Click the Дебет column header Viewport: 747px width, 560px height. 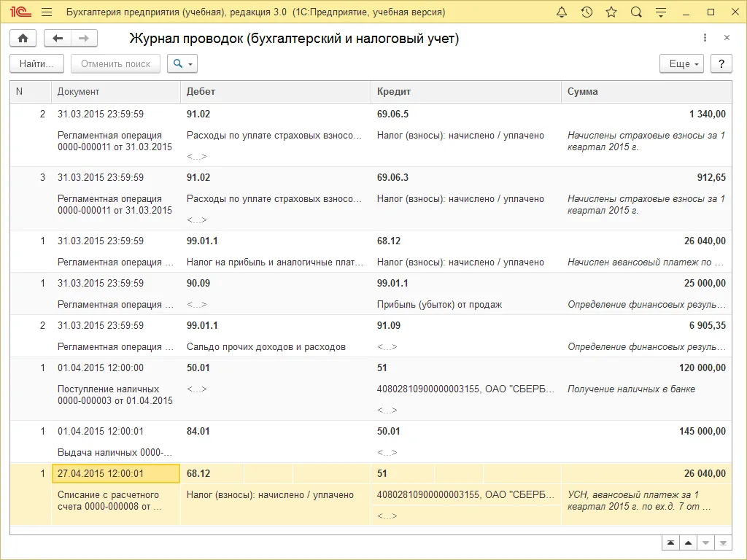pos(275,92)
